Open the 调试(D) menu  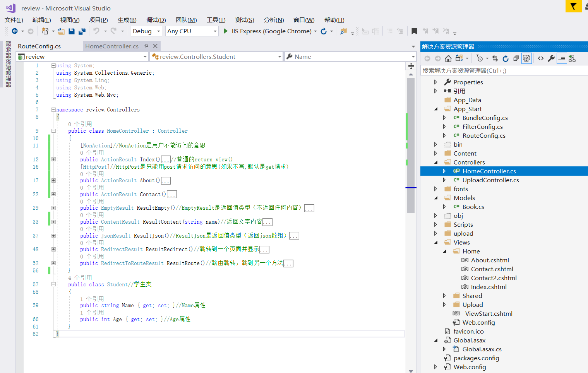pyautogui.click(x=156, y=20)
